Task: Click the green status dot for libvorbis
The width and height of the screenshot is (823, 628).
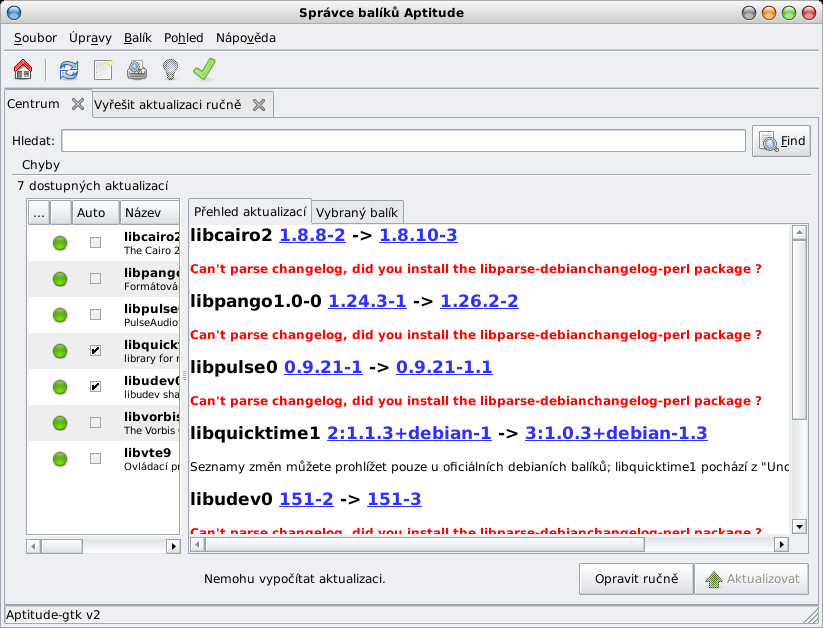Action: pyautogui.click(x=60, y=423)
